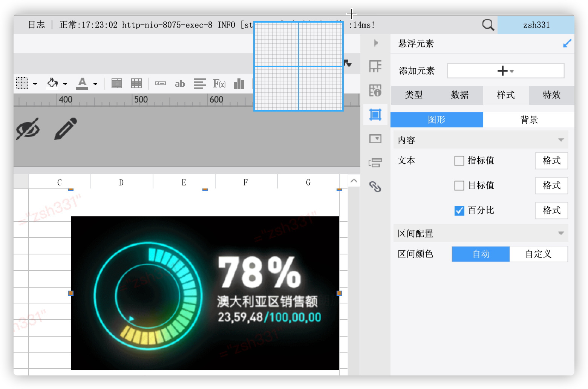
Task: Enable the 指标值 checkbox
Action: [459, 161]
